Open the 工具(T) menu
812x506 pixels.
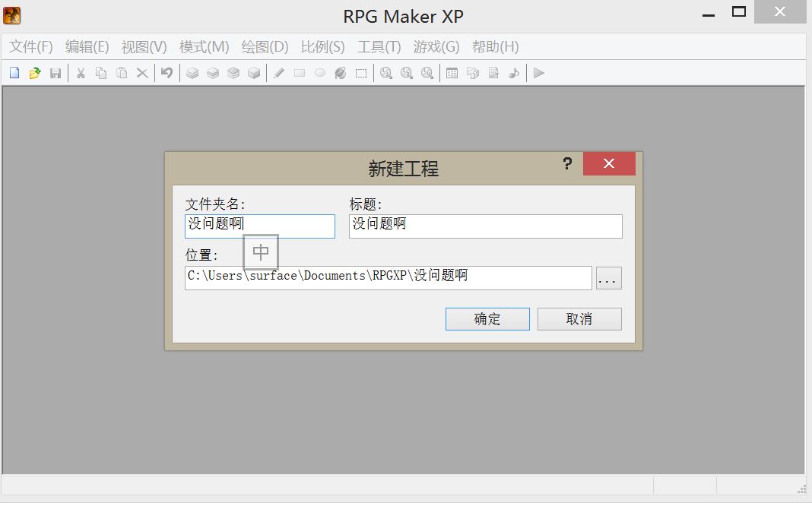tap(379, 47)
